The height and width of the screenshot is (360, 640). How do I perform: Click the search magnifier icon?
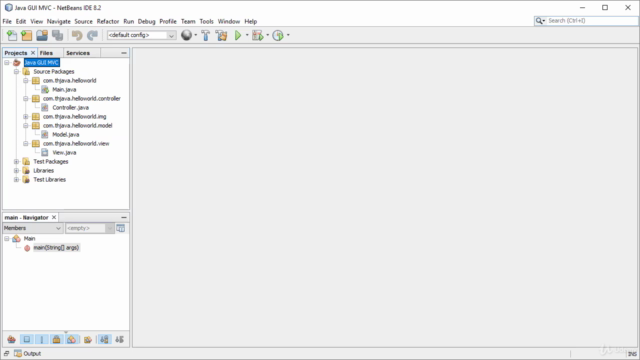point(540,21)
